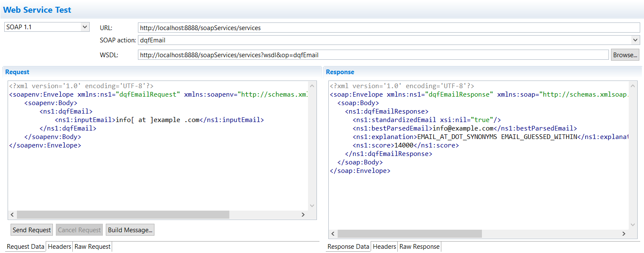
Task: Click the Browse... button next to WSDL
Action: coord(625,55)
